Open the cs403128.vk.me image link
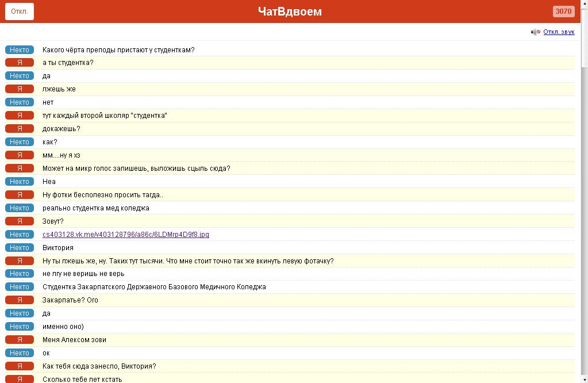 pyautogui.click(x=126, y=235)
